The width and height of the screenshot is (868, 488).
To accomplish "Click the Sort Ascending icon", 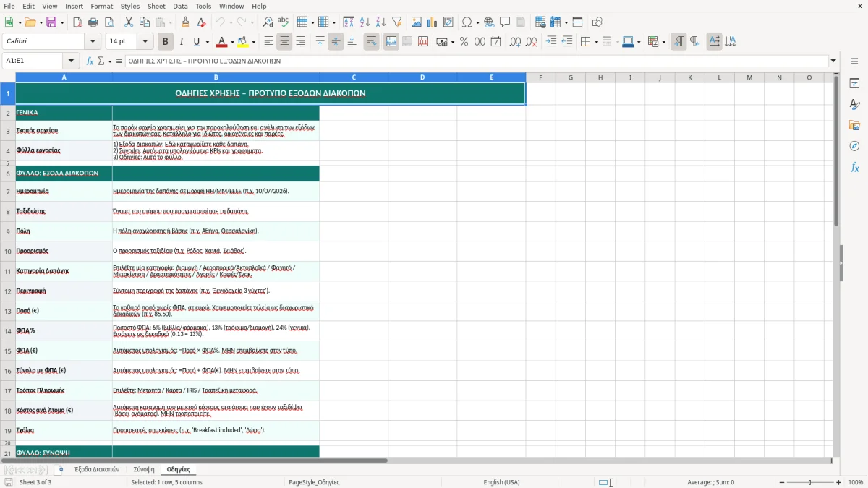I will pyautogui.click(x=365, y=22).
